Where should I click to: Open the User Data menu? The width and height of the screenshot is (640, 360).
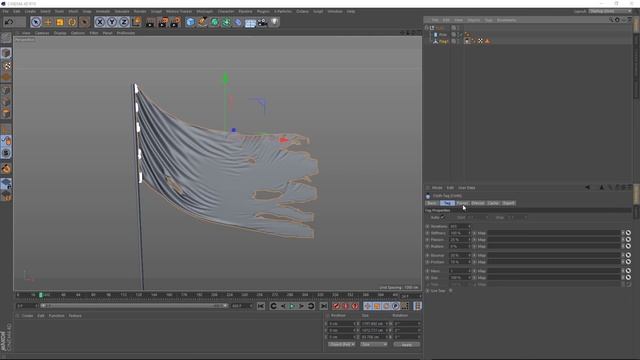point(467,188)
